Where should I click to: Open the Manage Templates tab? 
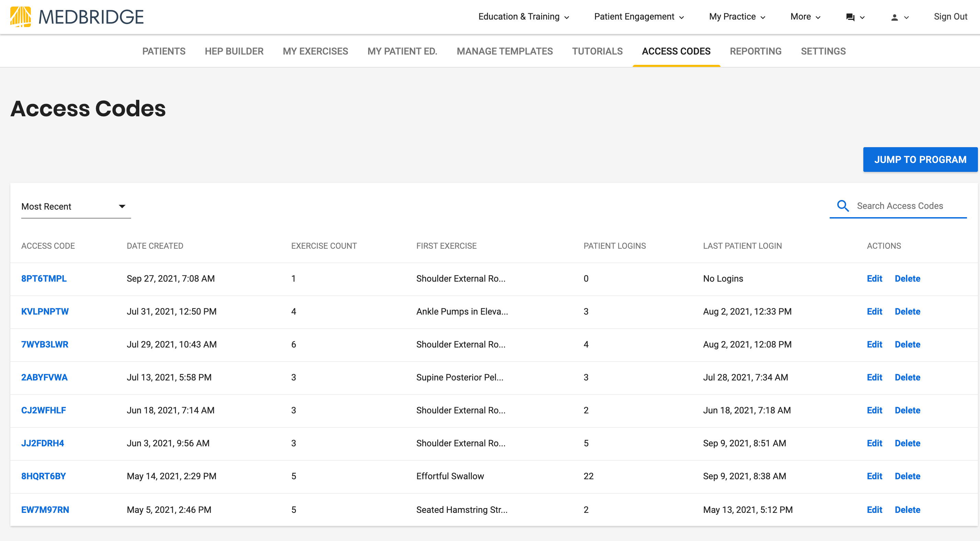click(x=504, y=51)
